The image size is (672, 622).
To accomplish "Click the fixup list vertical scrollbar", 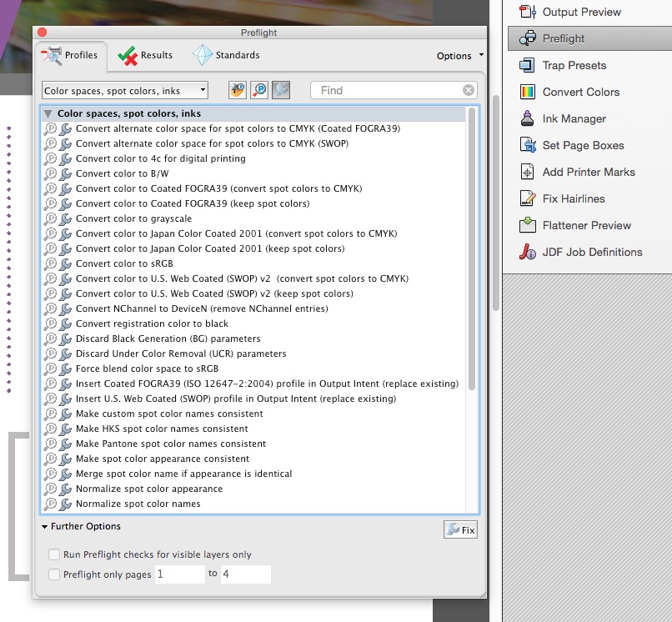I will pos(472,248).
